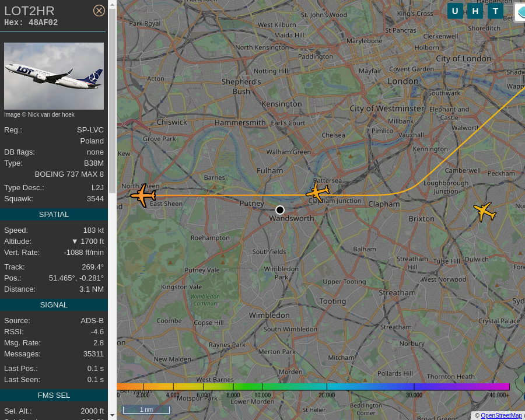This screenshot has height=420, width=525.
Task: Click the vertical rate -1088 ft/min
Action: pyautogui.click(x=83, y=252)
